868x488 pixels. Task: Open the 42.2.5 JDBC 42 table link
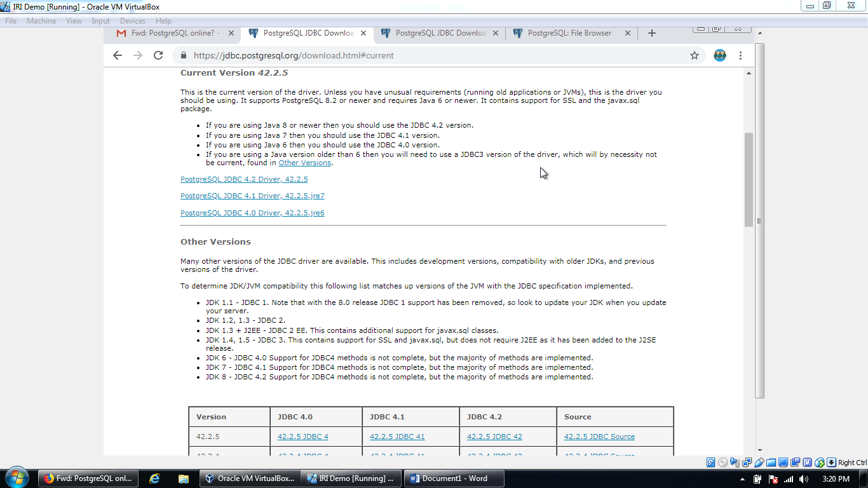[x=494, y=437]
